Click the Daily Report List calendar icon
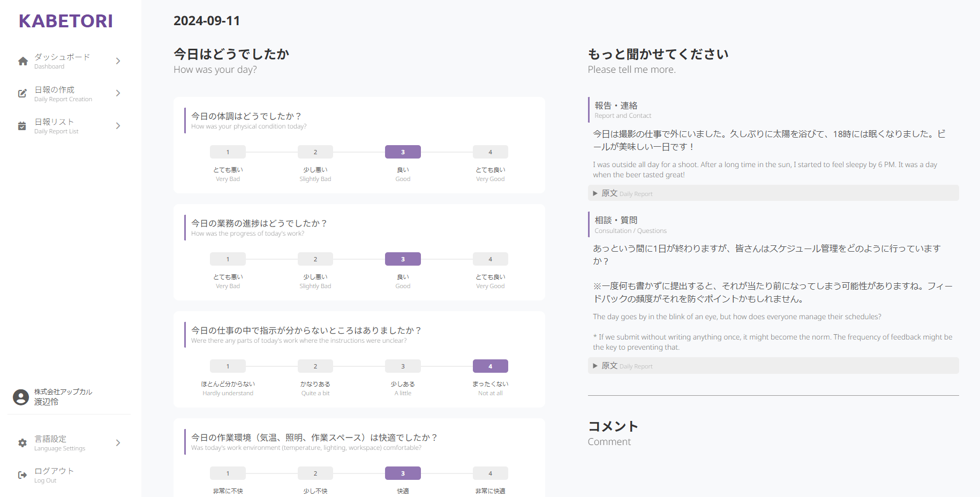The height and width of the screenshot is (497, 980). pos(22,126)
